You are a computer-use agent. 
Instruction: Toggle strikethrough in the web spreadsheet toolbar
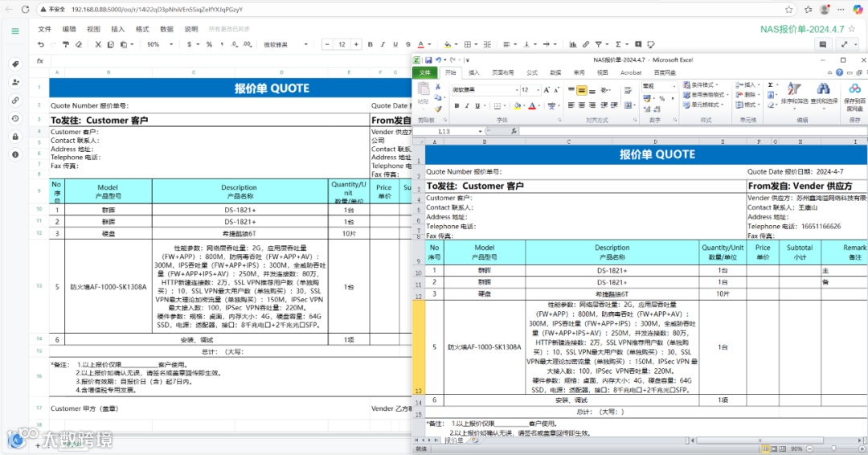click(x=408, y=44)
